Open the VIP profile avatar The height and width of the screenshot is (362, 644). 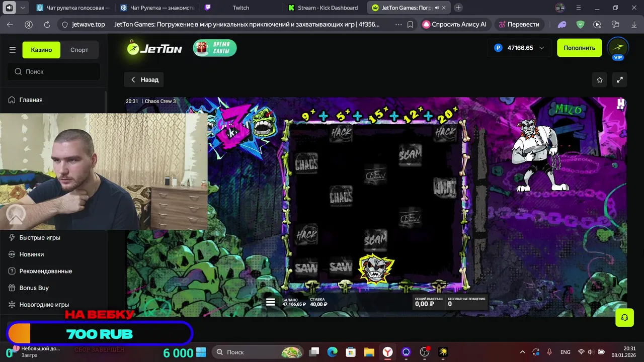click(x=618, y=48)
